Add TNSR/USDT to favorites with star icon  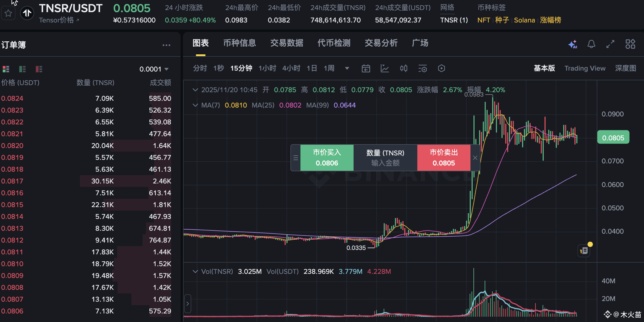[8, 13]
